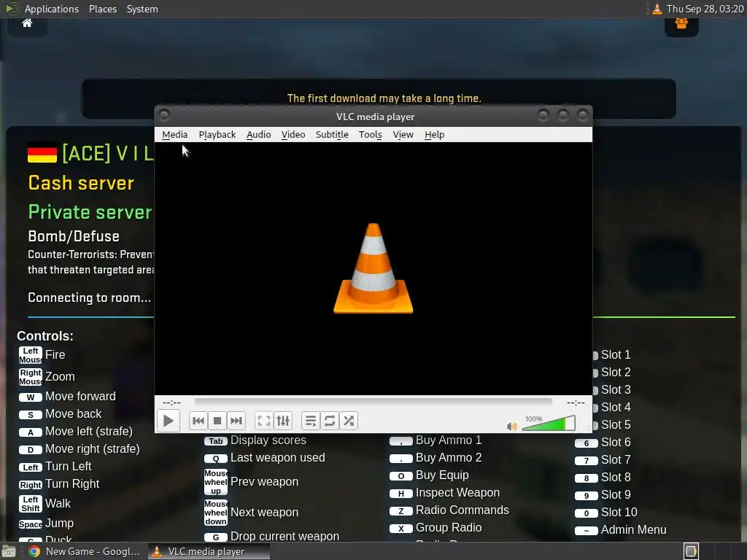Image resolution: width=747 pixels, height=560 pixels.
Task: Click the VLC tray icon in top panel
Action: (x=657, y=9)
